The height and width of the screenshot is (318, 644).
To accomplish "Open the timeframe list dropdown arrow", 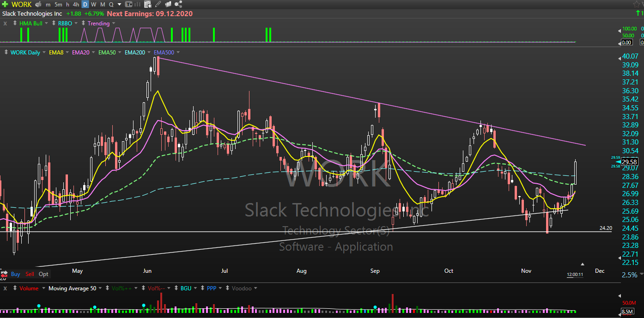I will pos(119,5).
